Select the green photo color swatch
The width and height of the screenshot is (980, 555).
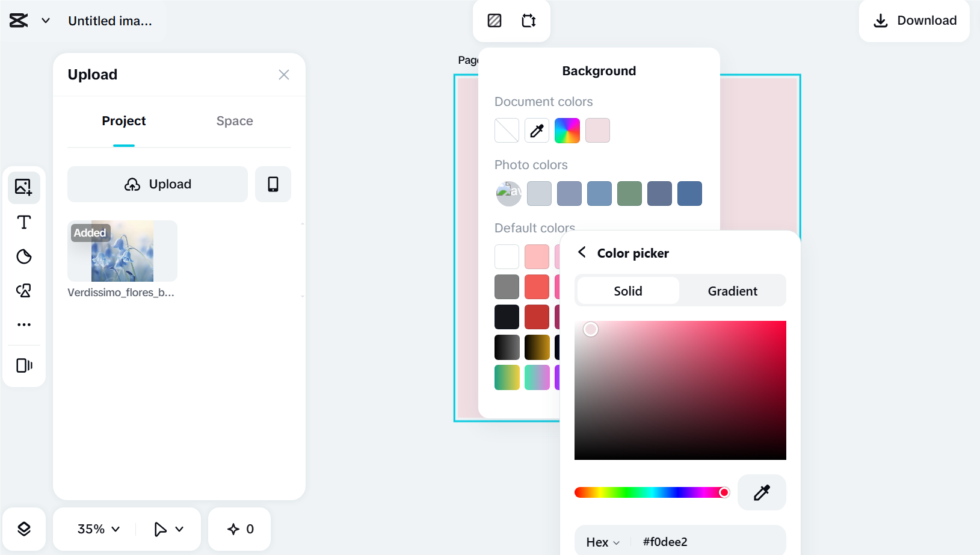(x=629, y=194)
